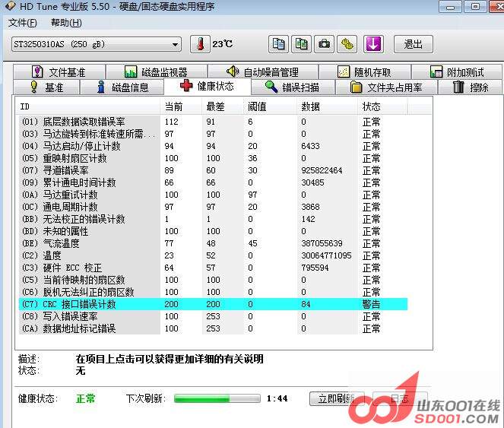Click the 1:44 refresh countdown
The width and height of the screenshot is (504, 428).
coord(277,399)
